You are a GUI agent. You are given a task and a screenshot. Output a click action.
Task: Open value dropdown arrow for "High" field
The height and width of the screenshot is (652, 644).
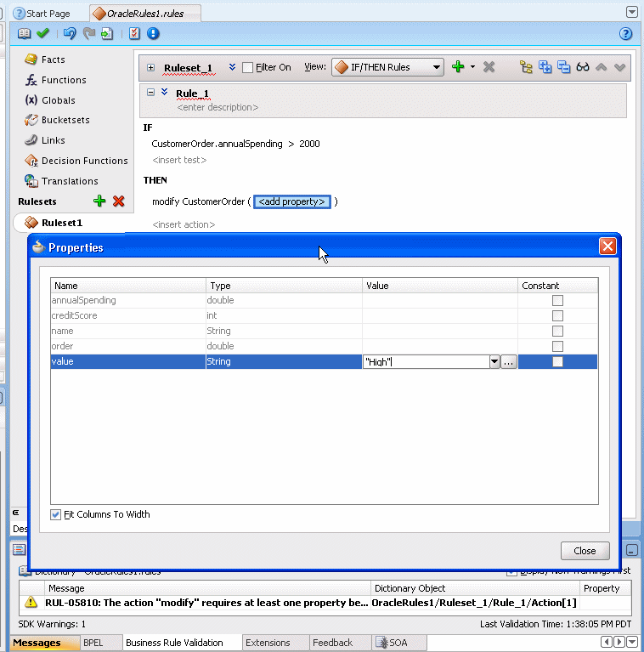coord(494,362)
